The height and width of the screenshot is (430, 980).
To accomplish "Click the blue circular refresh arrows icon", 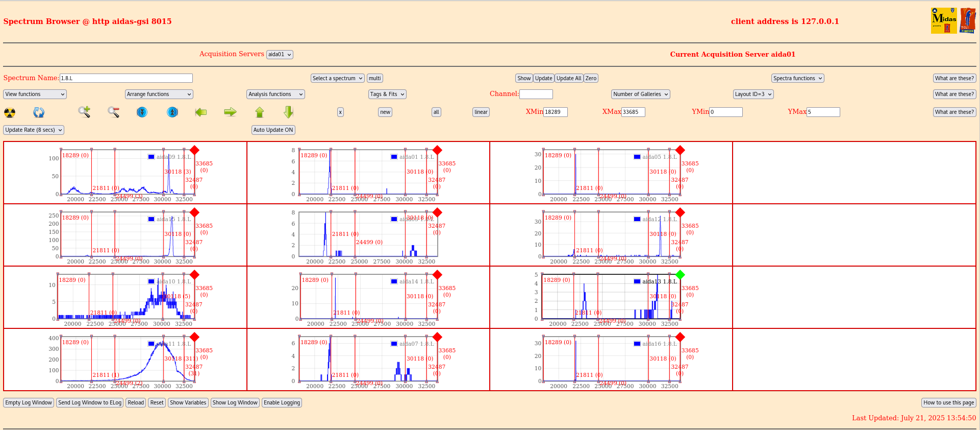I will tap(39, 112).
